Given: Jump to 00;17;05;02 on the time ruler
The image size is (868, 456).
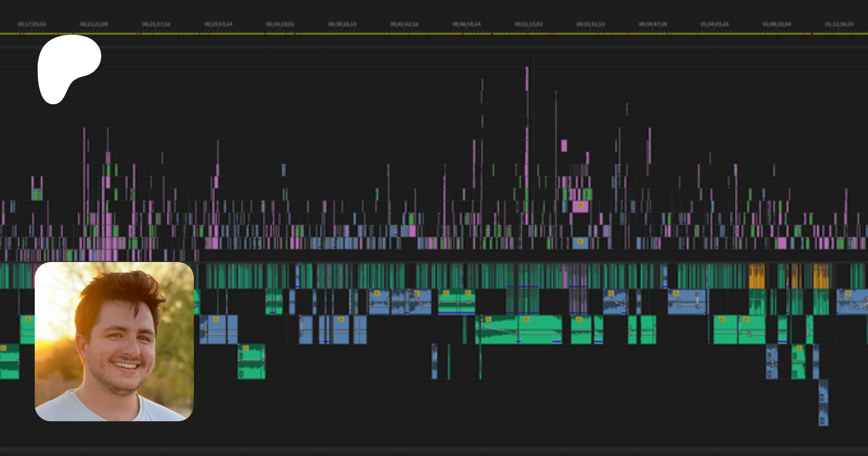Looking at the screenshot, I should 32,24.
